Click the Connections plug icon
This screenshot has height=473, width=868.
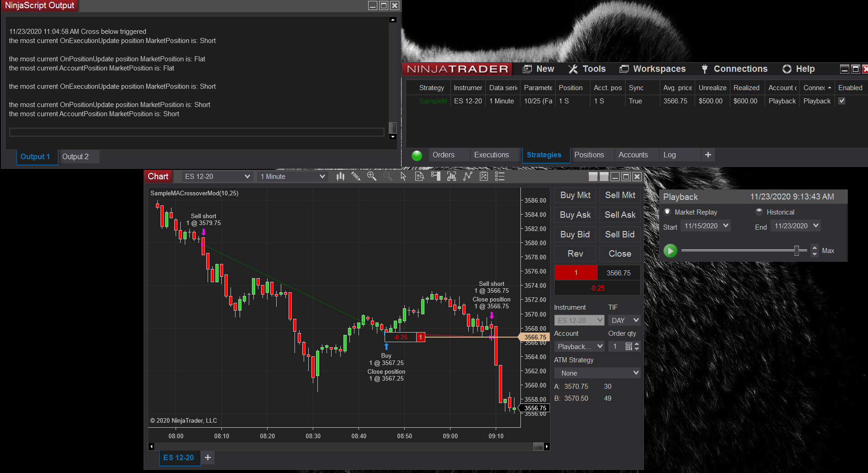click(705, 69)
